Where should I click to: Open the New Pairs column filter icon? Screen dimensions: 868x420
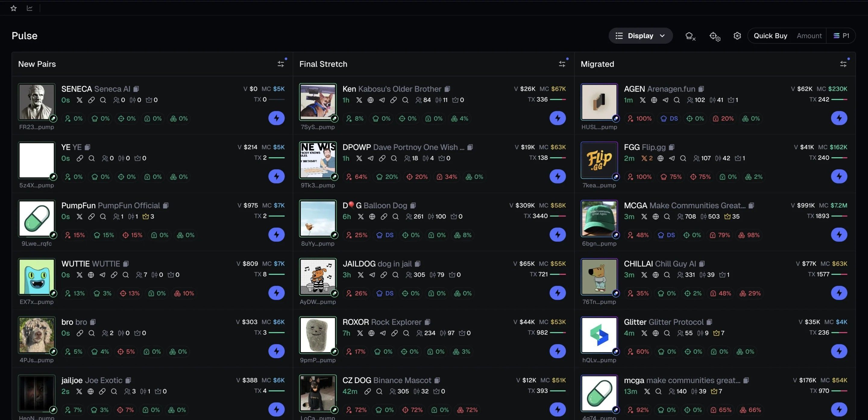(281, 63)
